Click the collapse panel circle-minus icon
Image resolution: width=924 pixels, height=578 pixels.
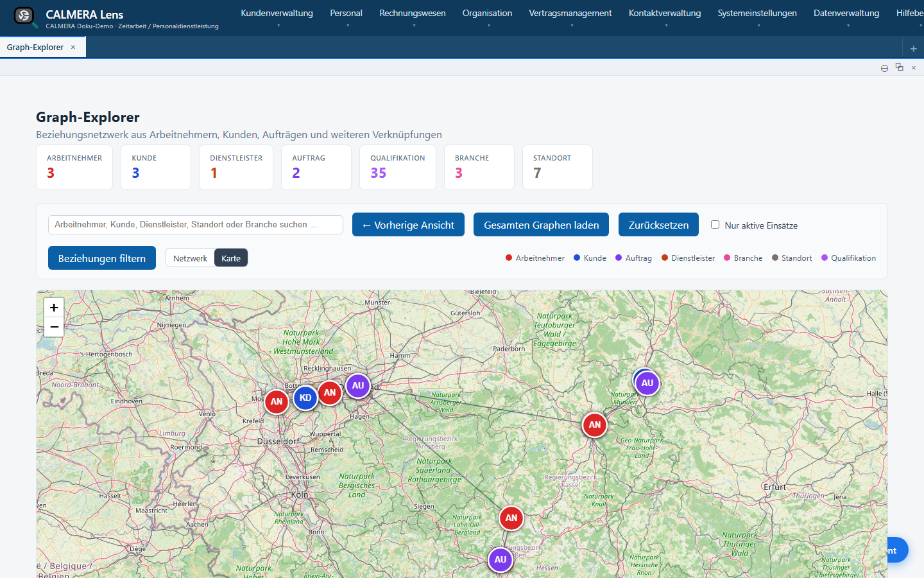(x=884, y=68)
